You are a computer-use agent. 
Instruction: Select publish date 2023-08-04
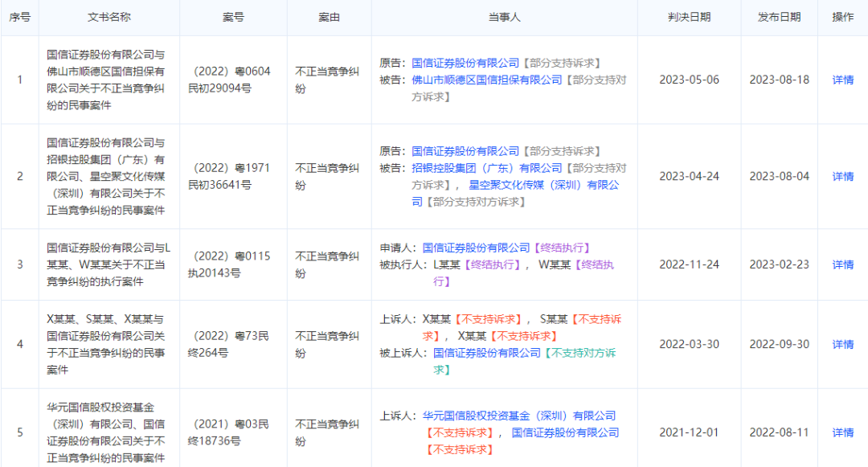[779, 177]
